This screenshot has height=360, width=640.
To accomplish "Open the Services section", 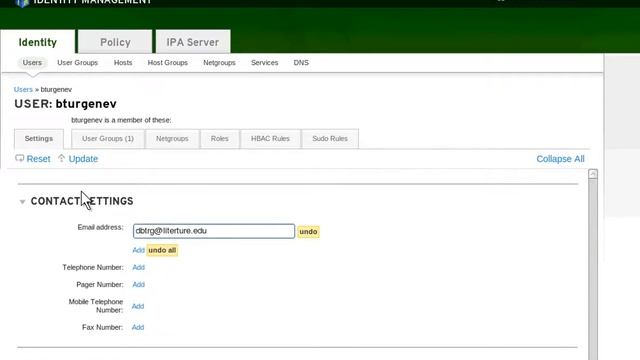I will point(264,62).
